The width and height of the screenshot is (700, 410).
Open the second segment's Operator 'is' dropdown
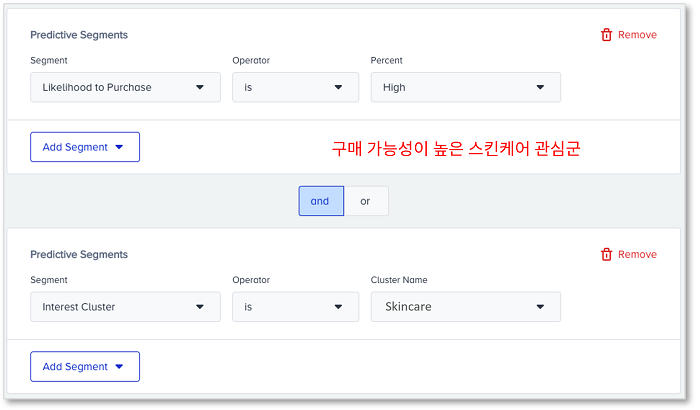[296, 307]
